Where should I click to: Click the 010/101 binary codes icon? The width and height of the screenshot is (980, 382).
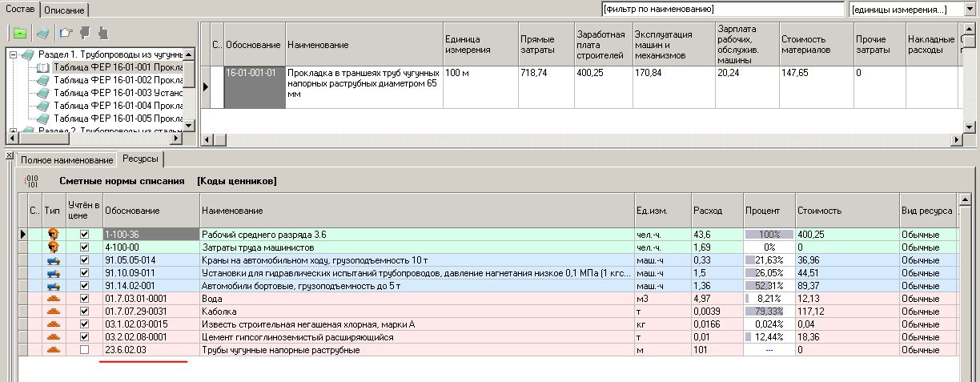click(30, 181)
